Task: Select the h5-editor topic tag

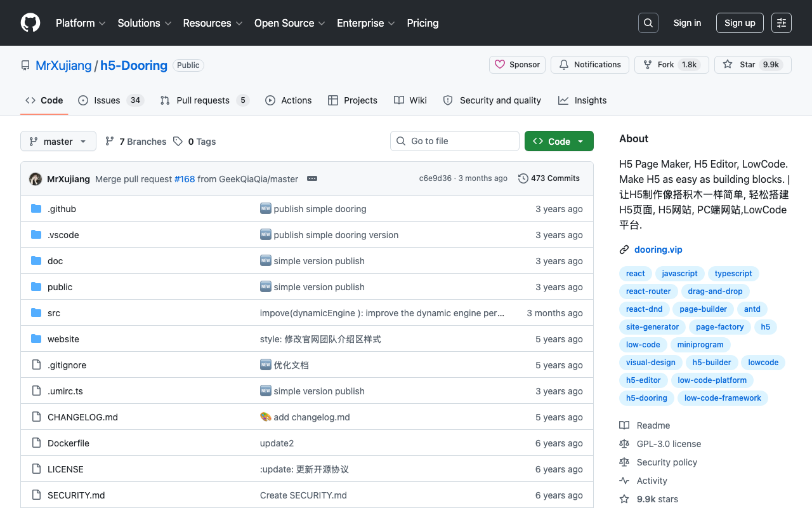Action: 643,380
